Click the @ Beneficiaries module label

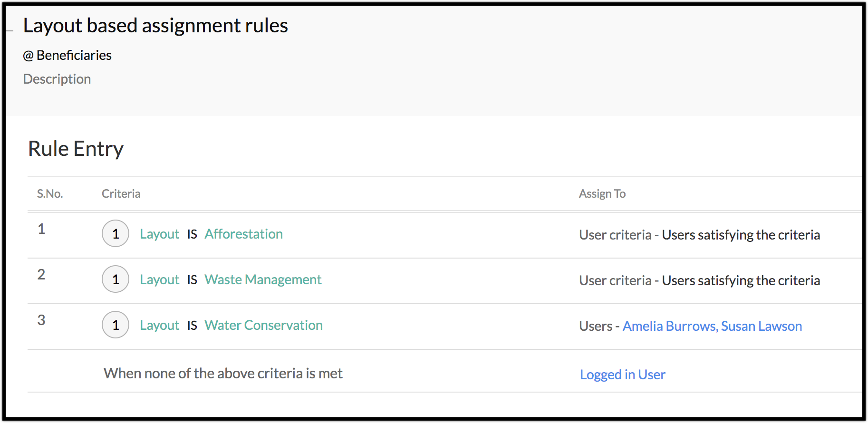68,56
